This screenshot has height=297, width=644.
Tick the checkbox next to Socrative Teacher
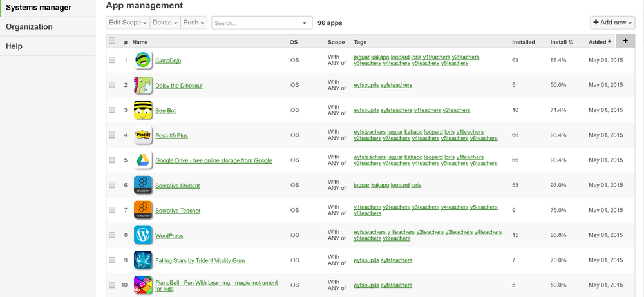coord(112,210)
